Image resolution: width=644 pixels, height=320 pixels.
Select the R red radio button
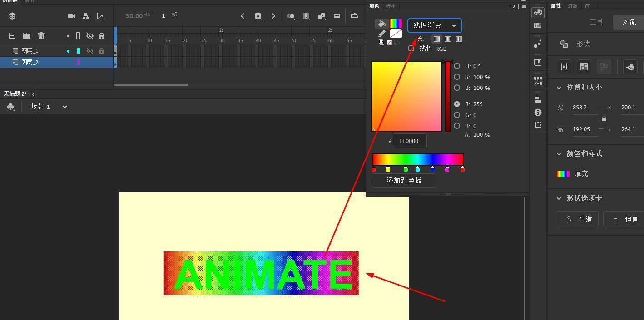point(457,104)
